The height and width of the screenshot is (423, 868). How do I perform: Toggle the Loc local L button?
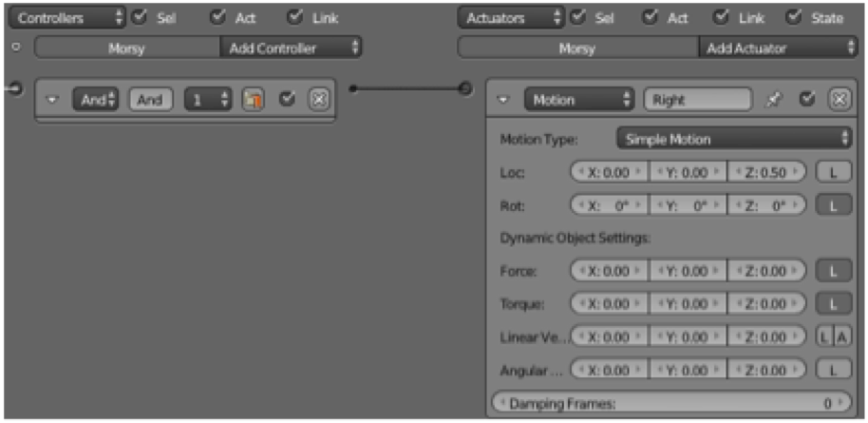[834, 172]
